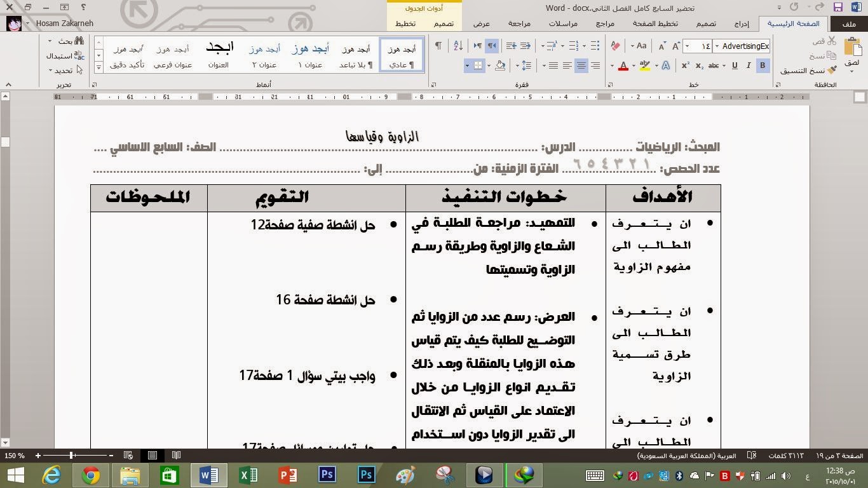Set right-to-left text direction
This screenshot has width=868, height=488.
(492, 46)
